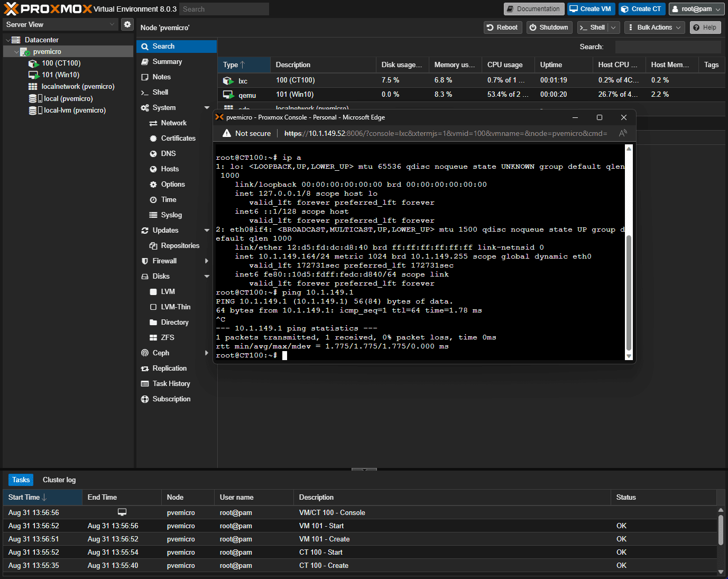
Task: Select VM 101 (Win10) in the tree
Action: (x=61, y=75)
